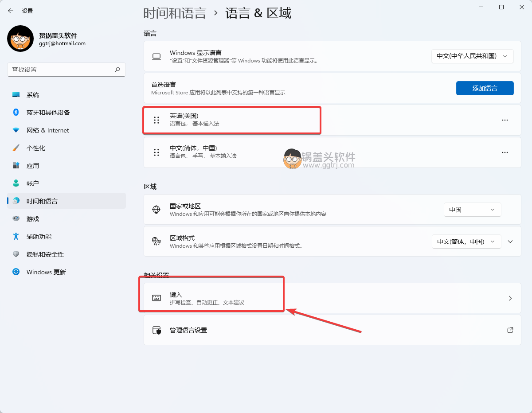The image size is (532, 413).
Task: Open the 区域格式 dropdown
Action: point(466,242)
